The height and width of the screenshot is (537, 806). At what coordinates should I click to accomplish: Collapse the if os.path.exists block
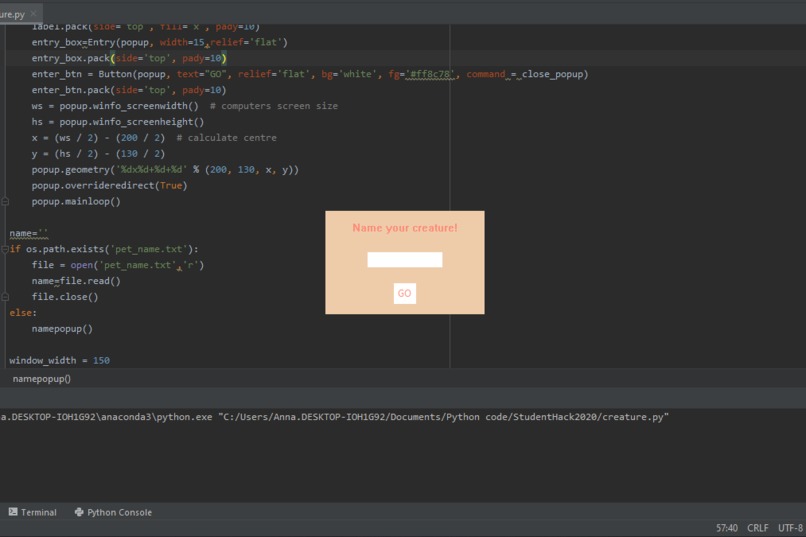click(x=5, y=249)
